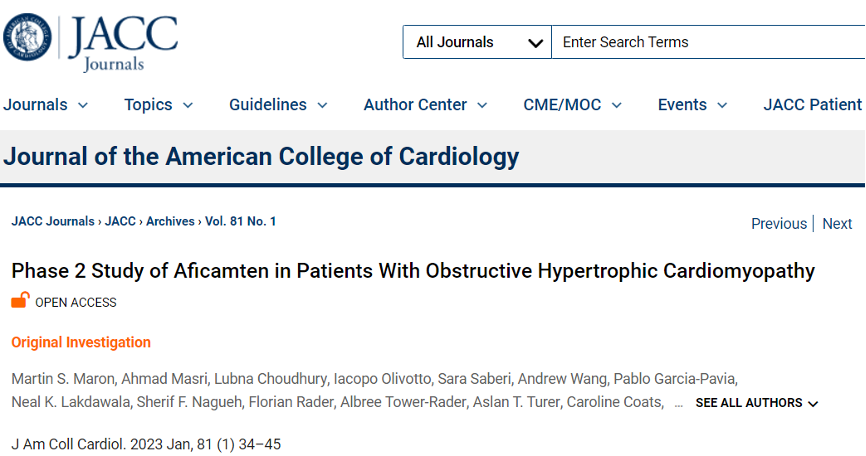
Task: Click the JACC Journals wordmark logo
Action: pos(123,43)
